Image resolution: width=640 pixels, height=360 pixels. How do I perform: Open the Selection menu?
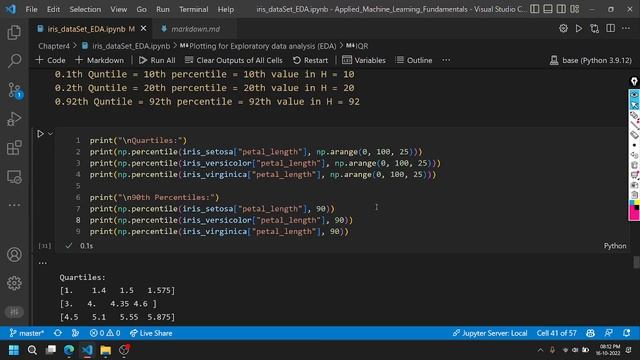coord(85,9)
